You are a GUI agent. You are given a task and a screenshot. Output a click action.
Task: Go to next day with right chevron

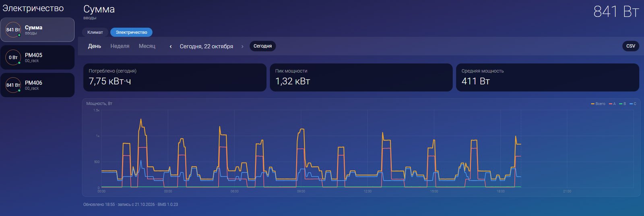pyautogui.click(x=242, y=46)
